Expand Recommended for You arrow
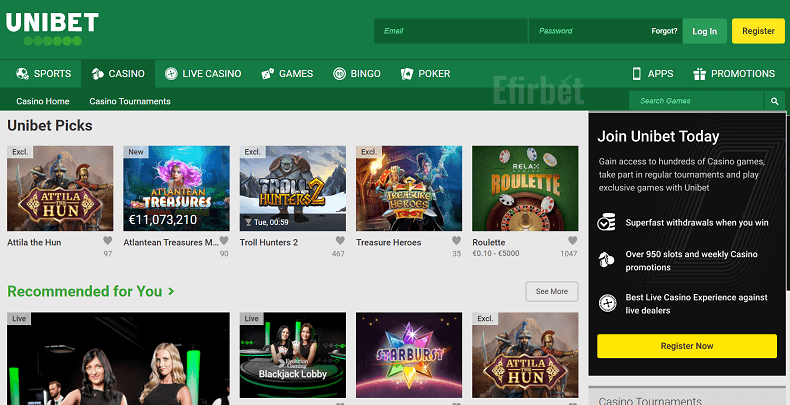Viewport: 790px width, 405px height. tap(172, 292)
